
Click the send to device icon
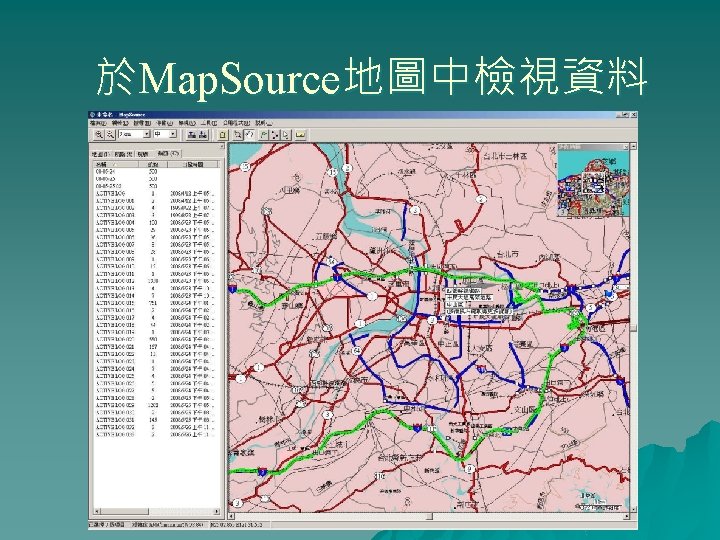(x=192, y=135)
